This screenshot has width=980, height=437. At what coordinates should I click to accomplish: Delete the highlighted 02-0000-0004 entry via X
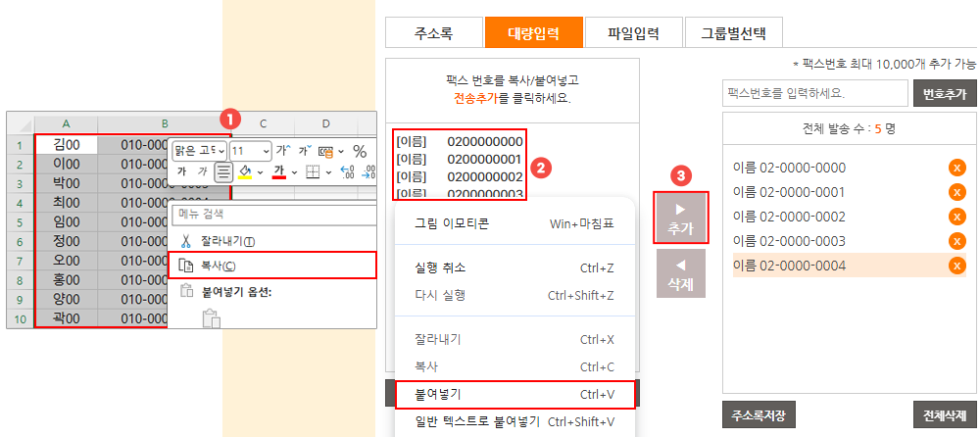(x=957, y=266)
